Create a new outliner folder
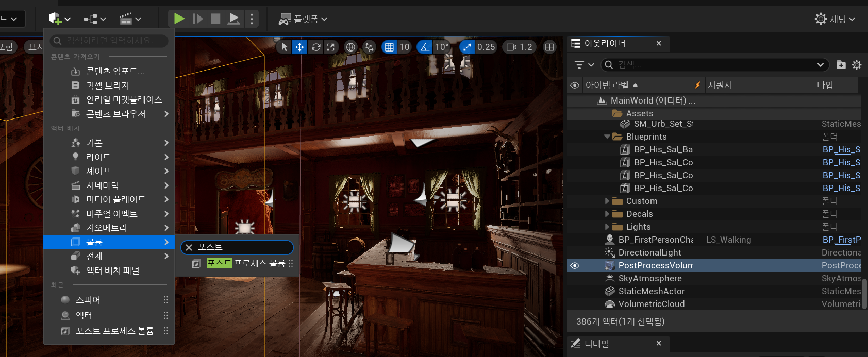Viewport: 868px width, 357px height. [x=841, y=65]
